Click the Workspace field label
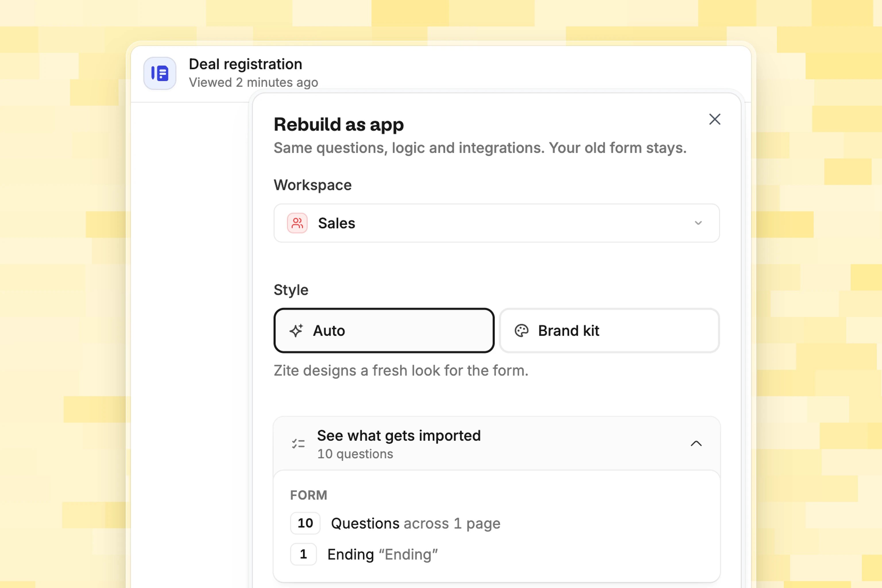Viewport: 882px width, 588px height. click(x=313, y=185)
